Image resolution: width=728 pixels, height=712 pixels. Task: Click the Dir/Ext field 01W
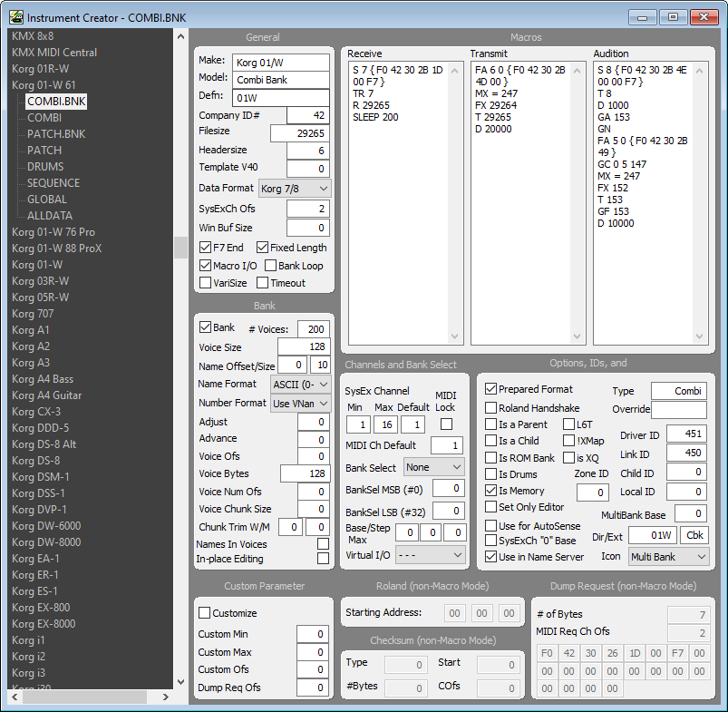pos(653,535)
